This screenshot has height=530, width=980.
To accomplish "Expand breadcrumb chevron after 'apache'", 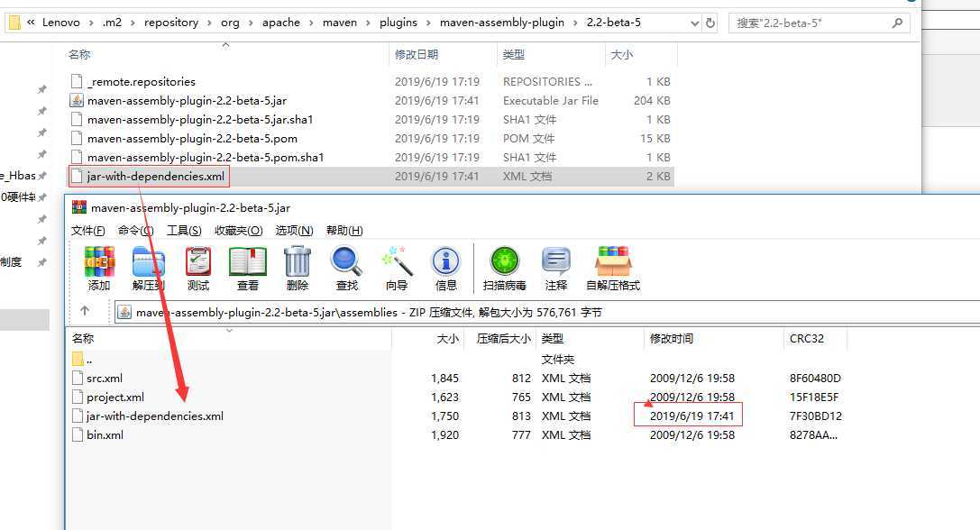I will (x=311, y=23).
